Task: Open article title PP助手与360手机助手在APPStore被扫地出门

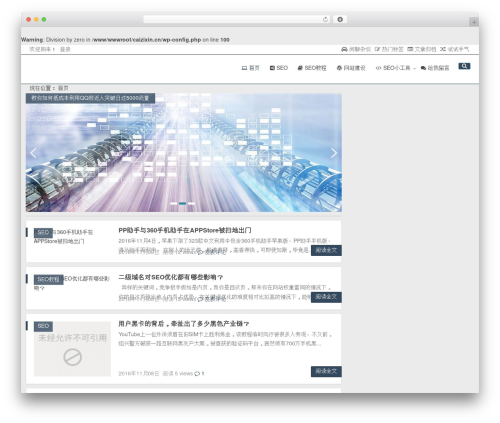Action: 185,230
